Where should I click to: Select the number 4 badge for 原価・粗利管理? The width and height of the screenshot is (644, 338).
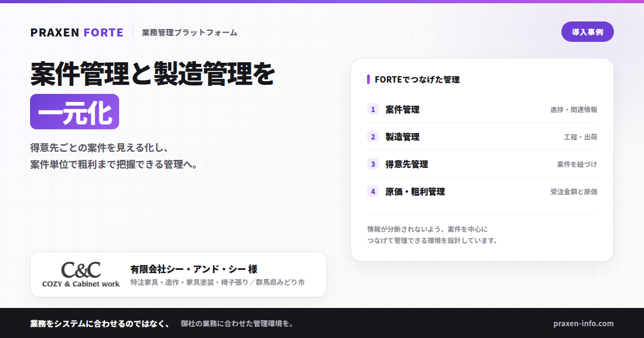373,192
